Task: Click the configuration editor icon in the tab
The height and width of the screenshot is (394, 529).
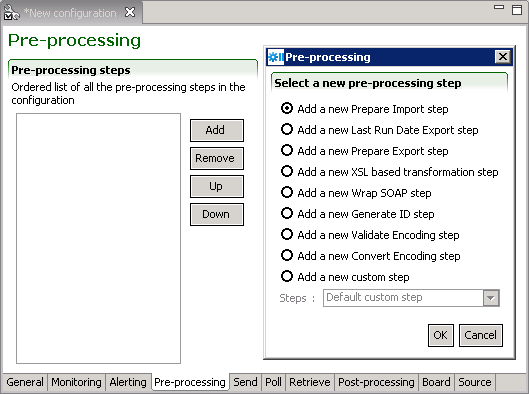Action: pyautogui.click(x=11, y=12)
